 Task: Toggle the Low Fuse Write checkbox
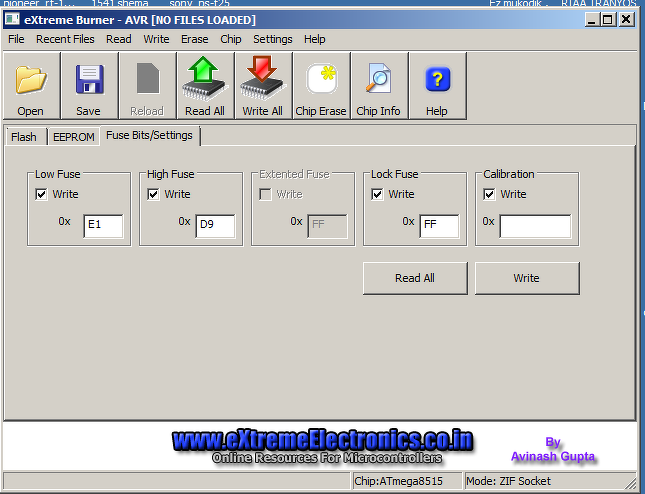[x=41, y=194]
